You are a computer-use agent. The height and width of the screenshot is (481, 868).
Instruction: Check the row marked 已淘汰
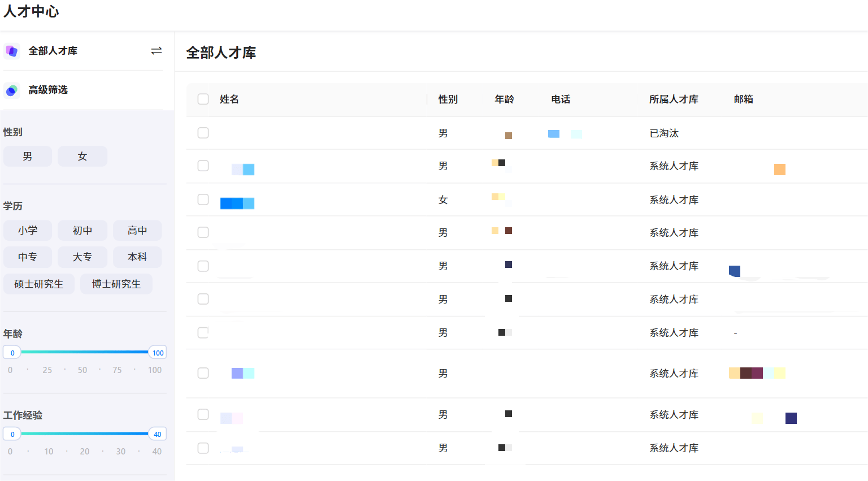click(203, 133)
